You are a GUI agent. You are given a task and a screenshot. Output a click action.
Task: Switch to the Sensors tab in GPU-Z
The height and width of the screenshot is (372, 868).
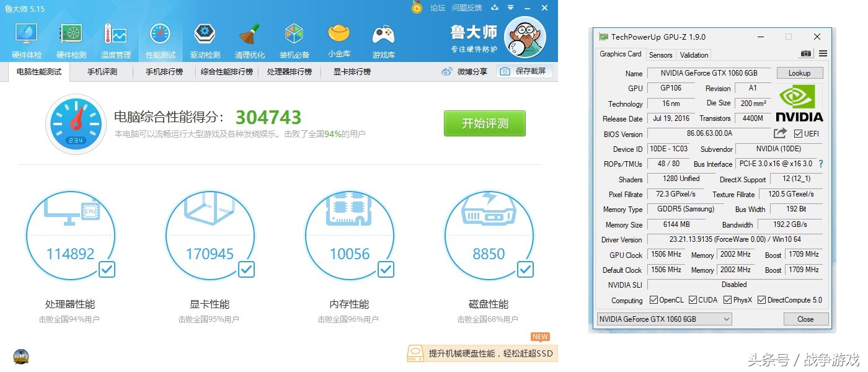coord(661,55)
